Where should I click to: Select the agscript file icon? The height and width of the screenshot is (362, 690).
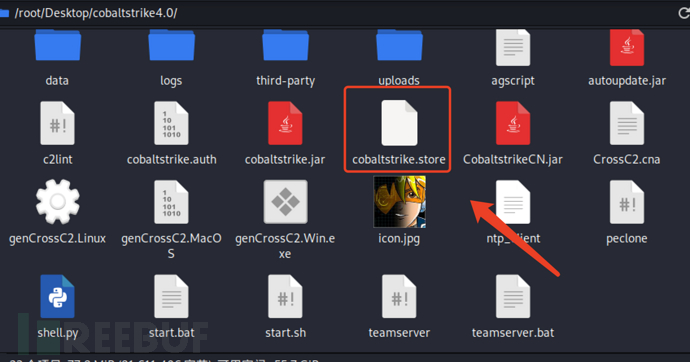513,48
